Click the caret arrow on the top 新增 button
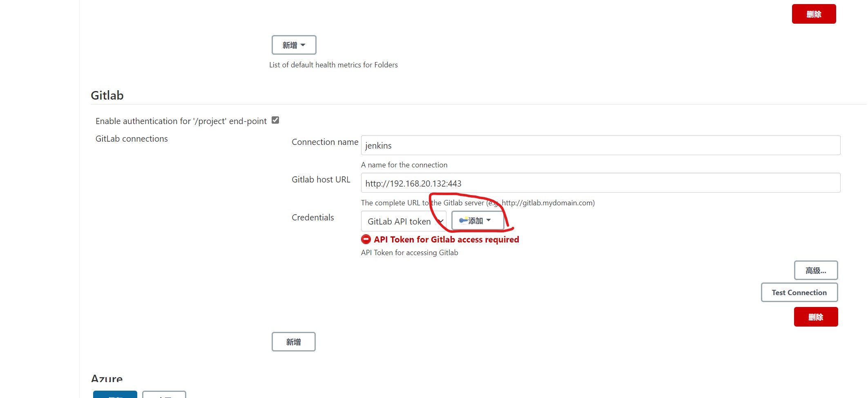 (303, 45)
